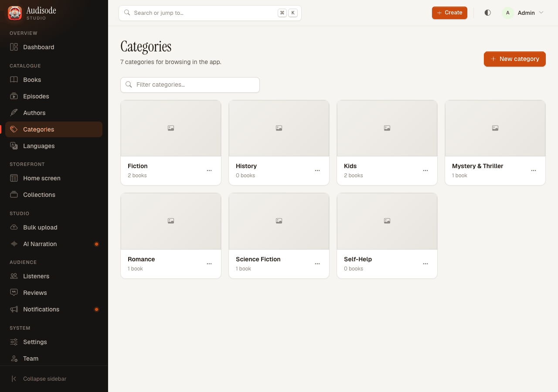Open the Kids category options menu
This screenshot has width=558, height=392.
(425, 170)
